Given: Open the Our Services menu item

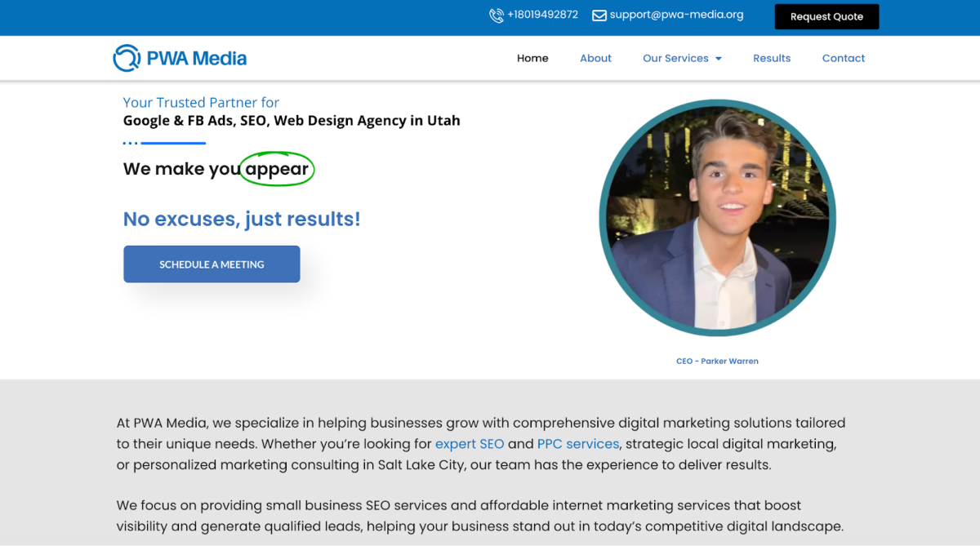Looking at the screenshot, I should [675, 59].
